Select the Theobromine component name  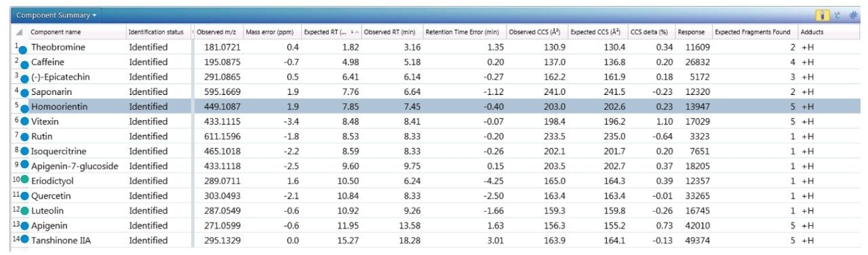coord(58,47)
